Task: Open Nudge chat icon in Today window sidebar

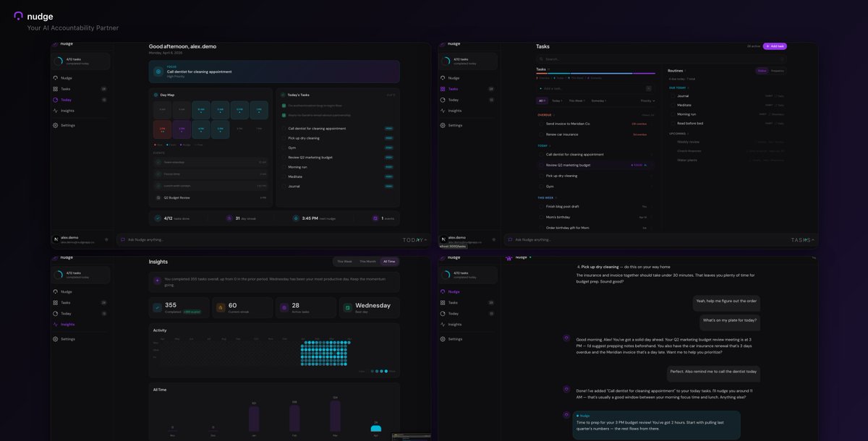Action: click(55, 78)
